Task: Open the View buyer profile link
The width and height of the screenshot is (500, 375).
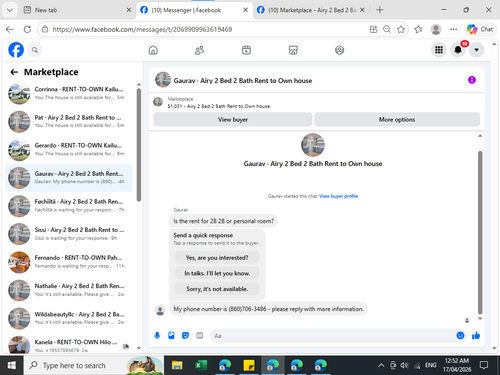Action: coord(338,196)
